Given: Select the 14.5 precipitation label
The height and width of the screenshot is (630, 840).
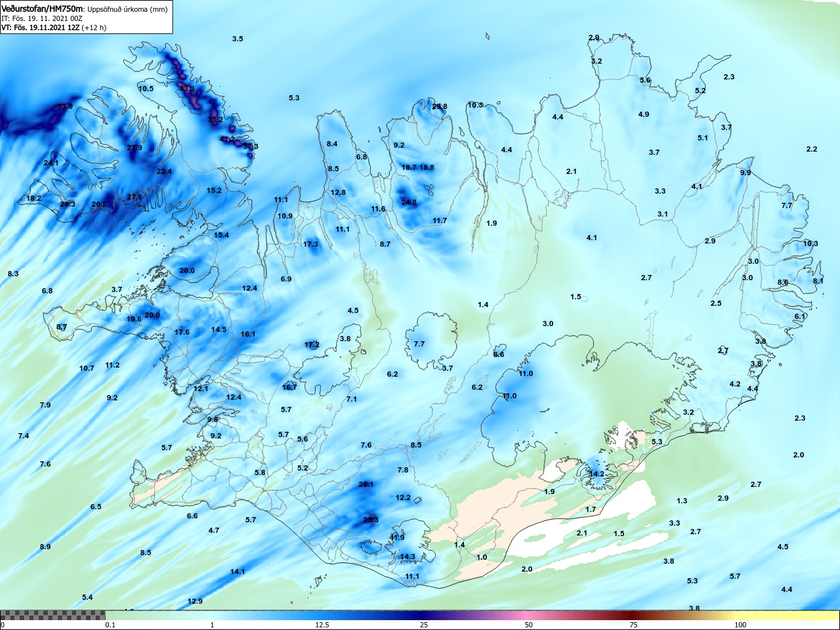Looking at the screenshot, I should pos(219,329).
